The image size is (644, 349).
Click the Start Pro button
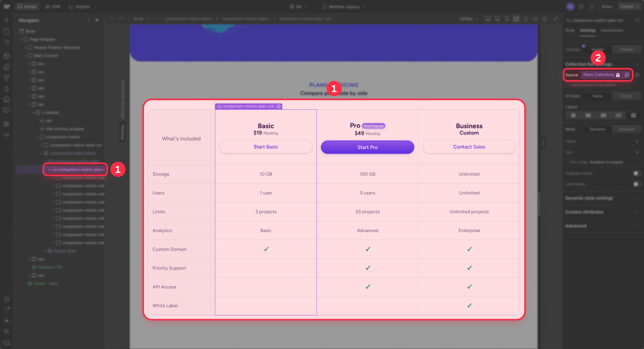pyautogui.click(x=368, y=147)
